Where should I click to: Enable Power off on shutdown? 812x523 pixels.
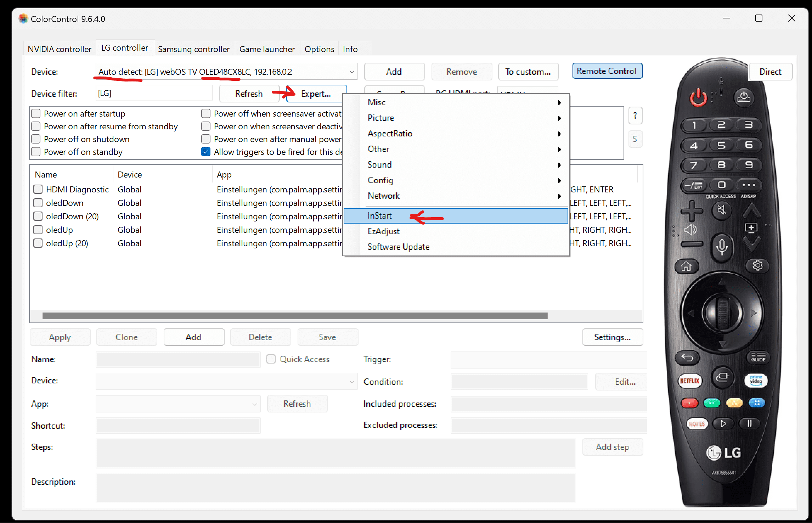(x=36, y=139)
